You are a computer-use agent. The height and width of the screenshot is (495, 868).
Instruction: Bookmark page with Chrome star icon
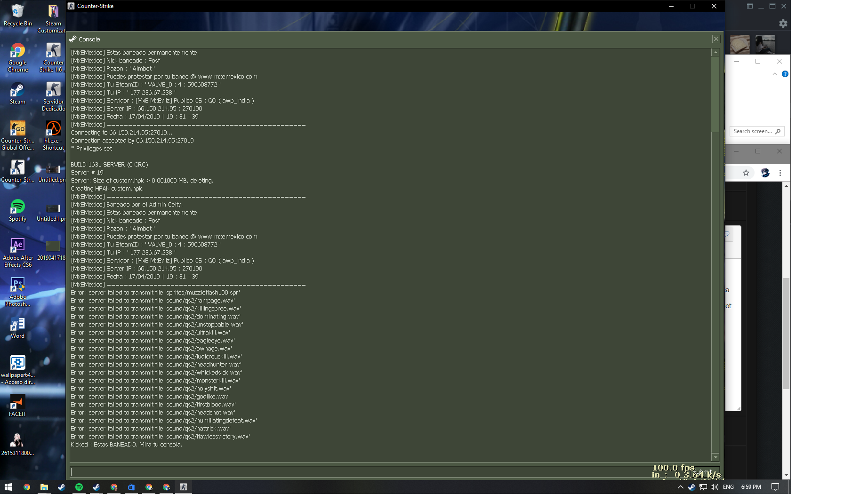[x=746, y=173]
